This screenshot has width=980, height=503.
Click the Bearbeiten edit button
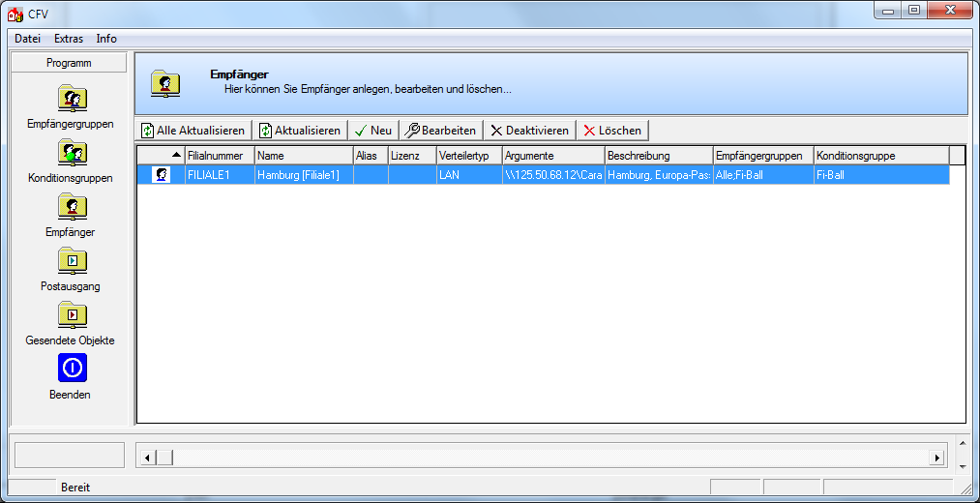440,131
